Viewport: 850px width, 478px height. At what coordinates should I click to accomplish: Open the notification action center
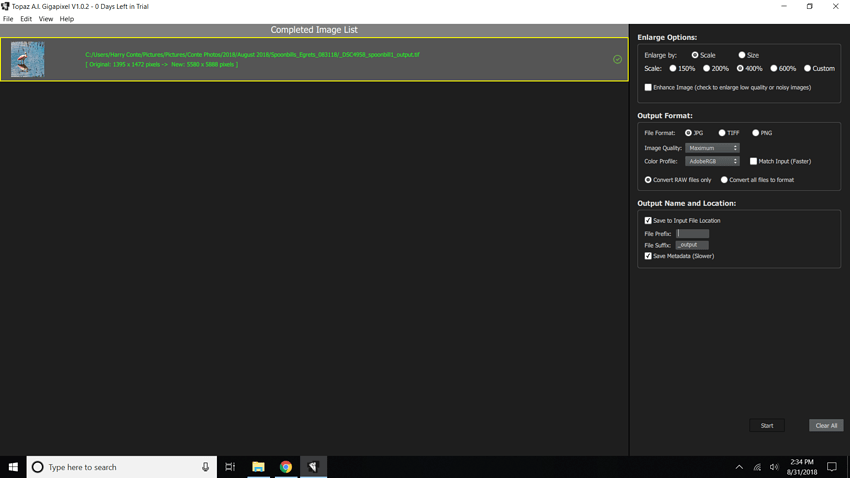click(831, 467)
